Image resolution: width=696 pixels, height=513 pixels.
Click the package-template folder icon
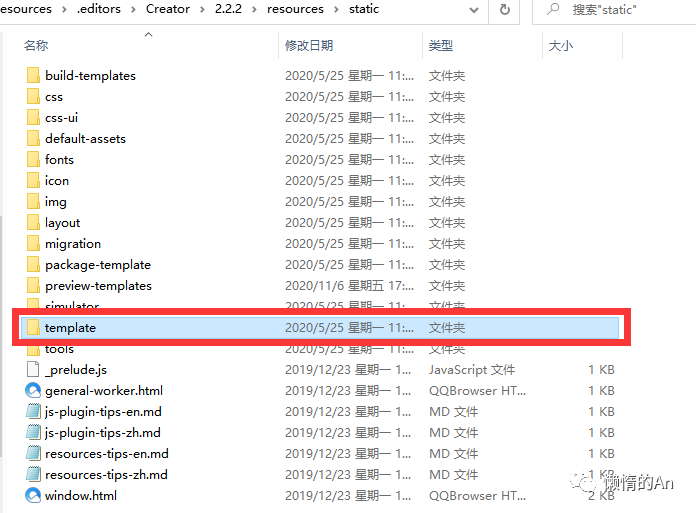pos(33,264)
